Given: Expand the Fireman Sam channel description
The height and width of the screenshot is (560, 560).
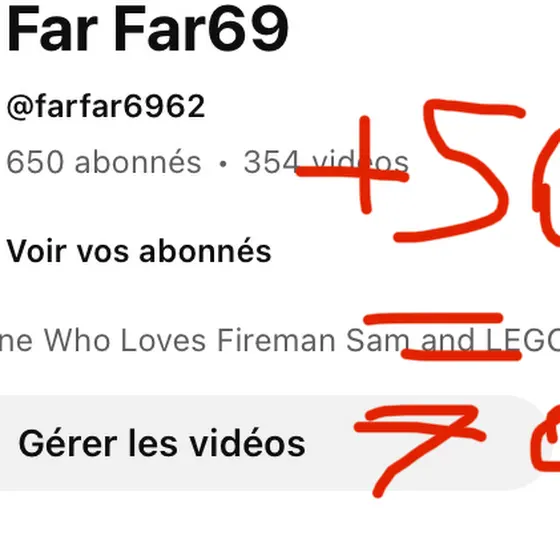Looking at the screenshot, I should (x=280, y=340).
